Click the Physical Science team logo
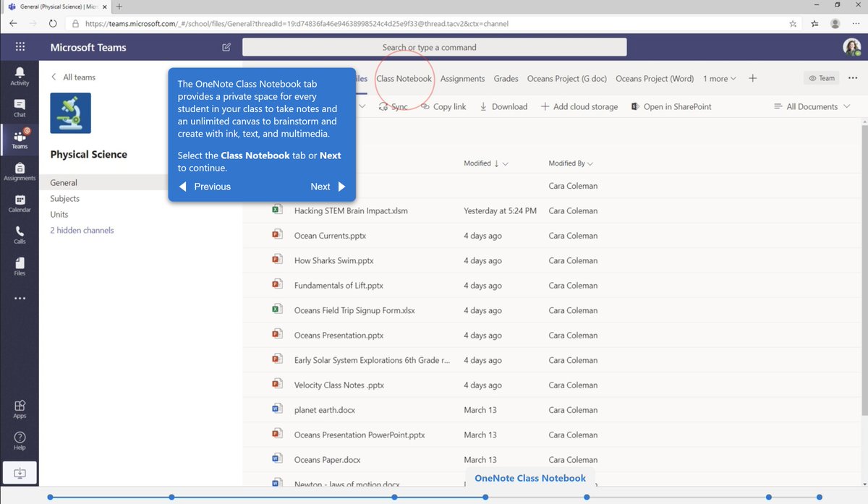This screenshot has height=504, width=868. pos(70,113)
